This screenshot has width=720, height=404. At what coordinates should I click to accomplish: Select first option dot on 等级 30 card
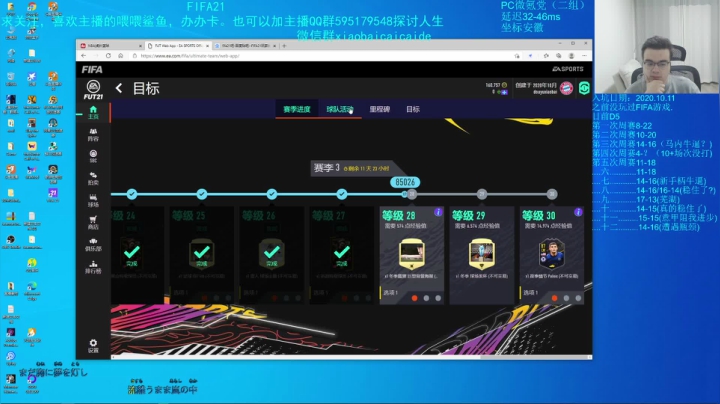click(555, 298)
